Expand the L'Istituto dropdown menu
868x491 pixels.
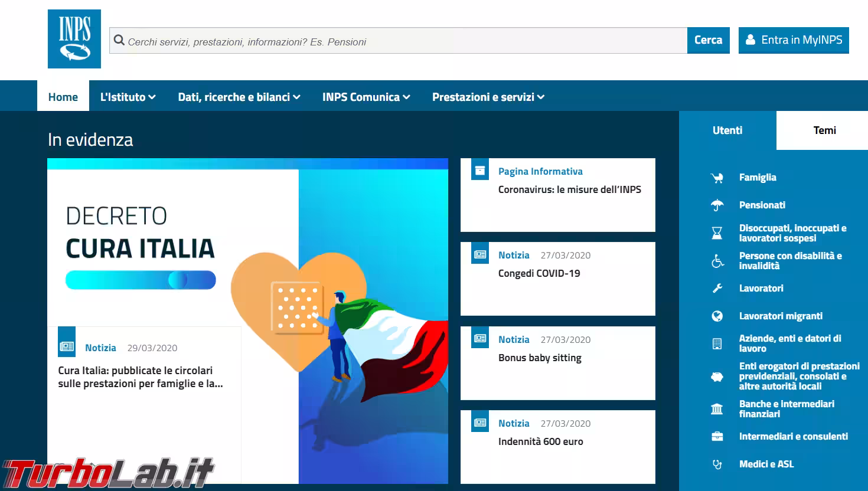pyautogui.click(x=128, y=97)
